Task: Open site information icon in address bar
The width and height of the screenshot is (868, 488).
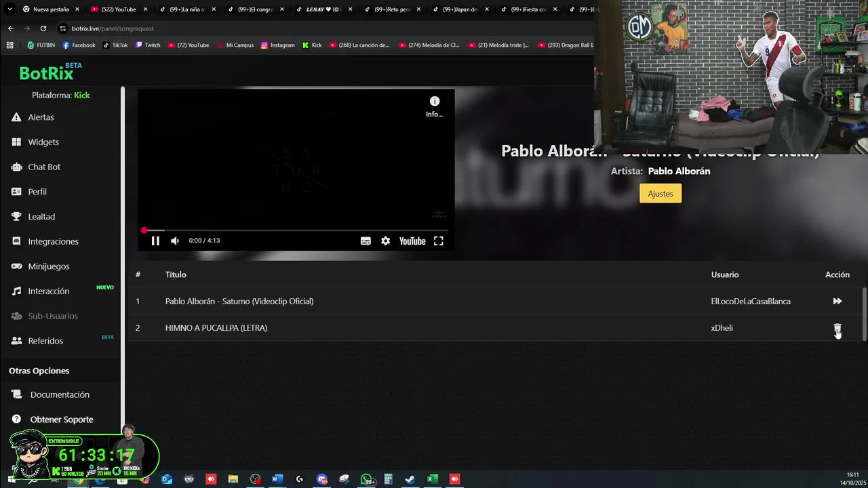Action: point(62,28)
